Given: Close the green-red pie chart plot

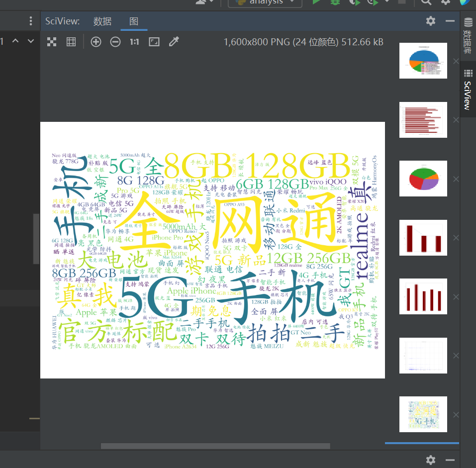Looking at the screenshot, I should coord(456,179).
